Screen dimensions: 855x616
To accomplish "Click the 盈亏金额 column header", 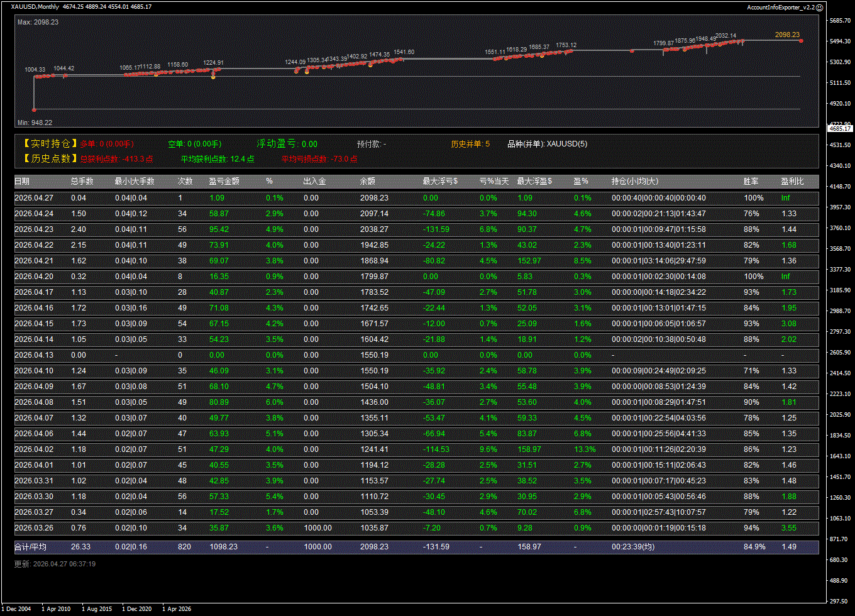I will point(224,182).
